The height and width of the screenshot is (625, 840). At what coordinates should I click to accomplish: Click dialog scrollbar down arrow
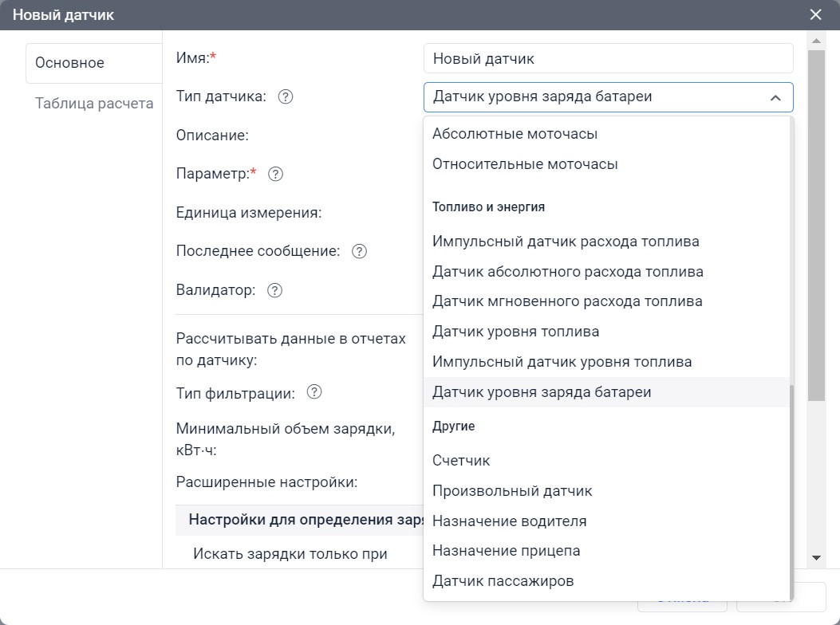coord(816,558)
